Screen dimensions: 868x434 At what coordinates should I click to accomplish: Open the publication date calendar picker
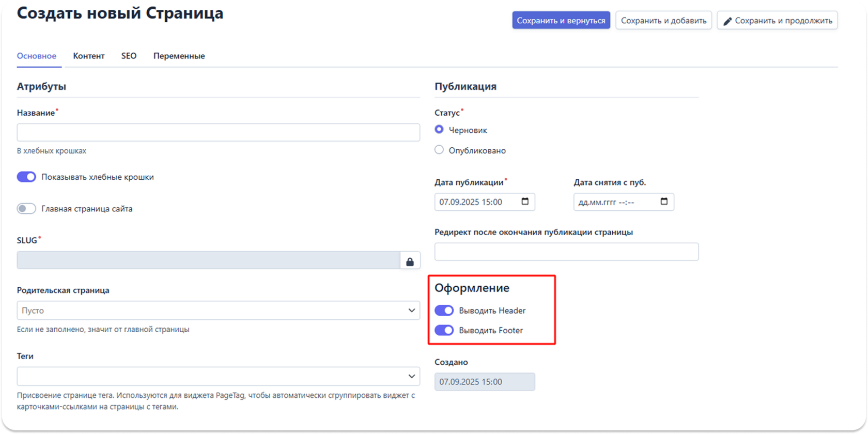(525, 202)
